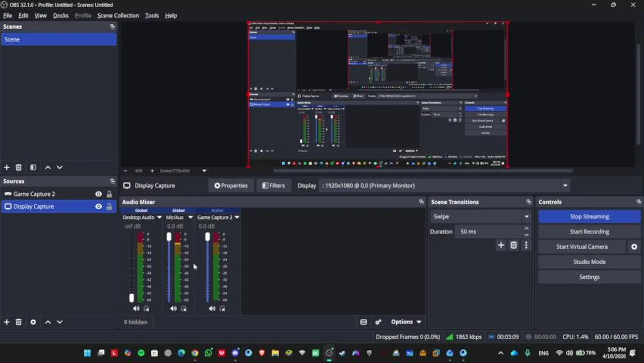Viewport: 644px width, 363px height.
Task: Float the Audio Mixer dock with its header icon
Action: (421, 202)
